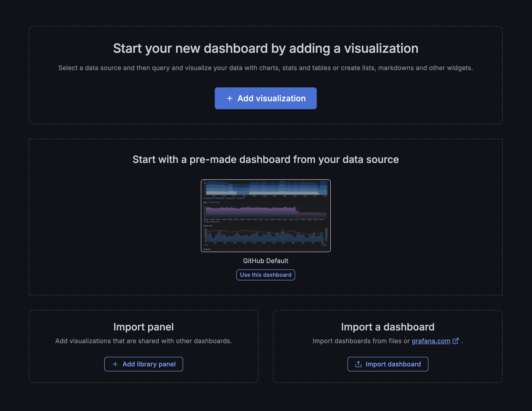532x411 pixels.
Task: Click the GitHub Default label
Action: pos(266,261)
